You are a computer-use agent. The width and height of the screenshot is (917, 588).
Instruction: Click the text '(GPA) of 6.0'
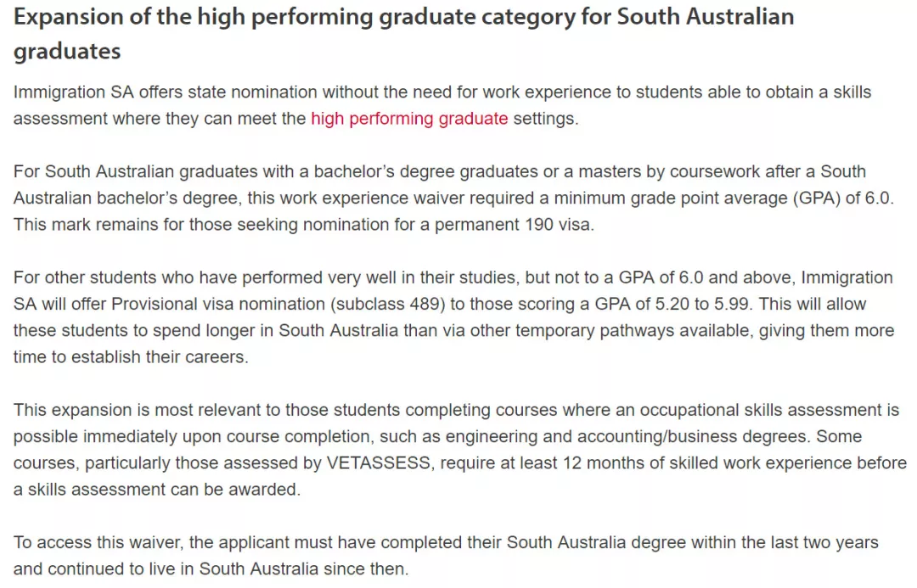click(841, 199)
